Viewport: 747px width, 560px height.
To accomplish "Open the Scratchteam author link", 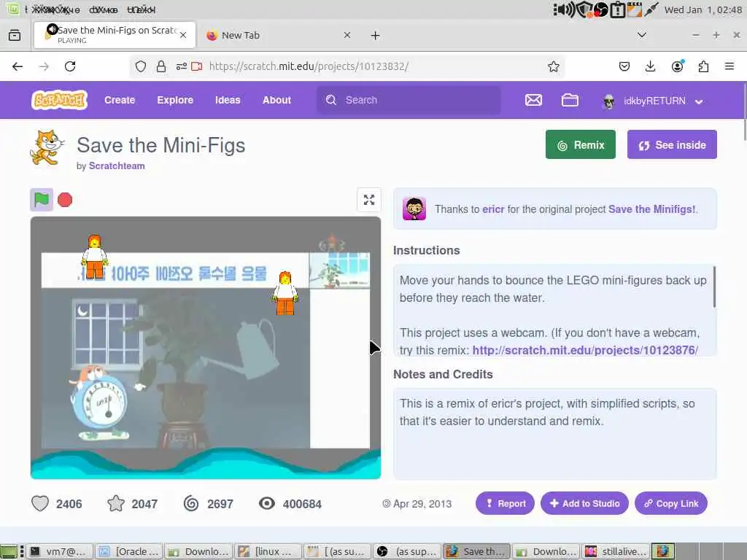I will [x=117, y=166].
